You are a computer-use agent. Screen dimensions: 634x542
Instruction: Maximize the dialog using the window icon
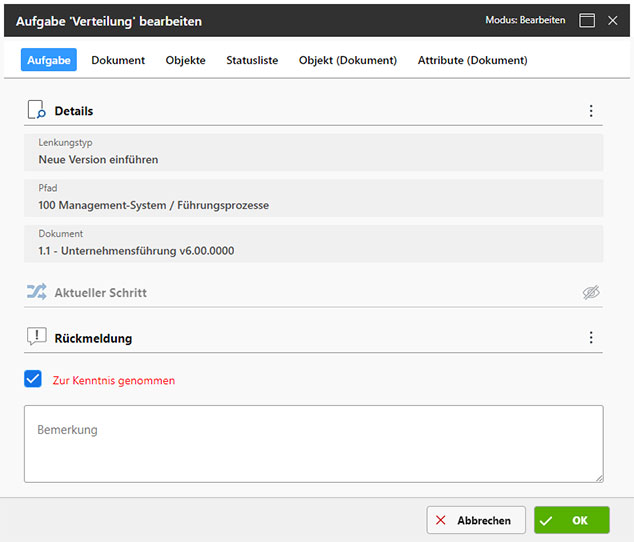pyautogui.click(x=587, y=20)
